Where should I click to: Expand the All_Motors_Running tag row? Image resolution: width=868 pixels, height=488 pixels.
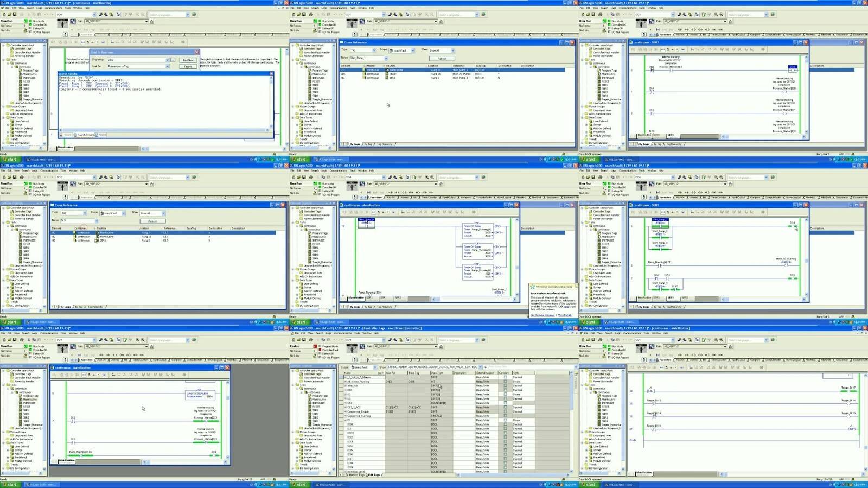click(x=346, y=382)
